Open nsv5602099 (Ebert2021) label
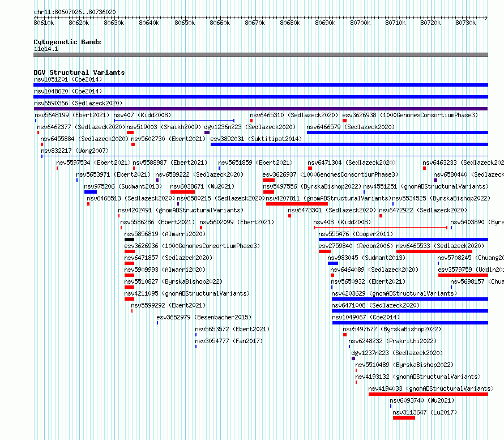This screenshot has width=504, height=440. click(x=237, y=222)
